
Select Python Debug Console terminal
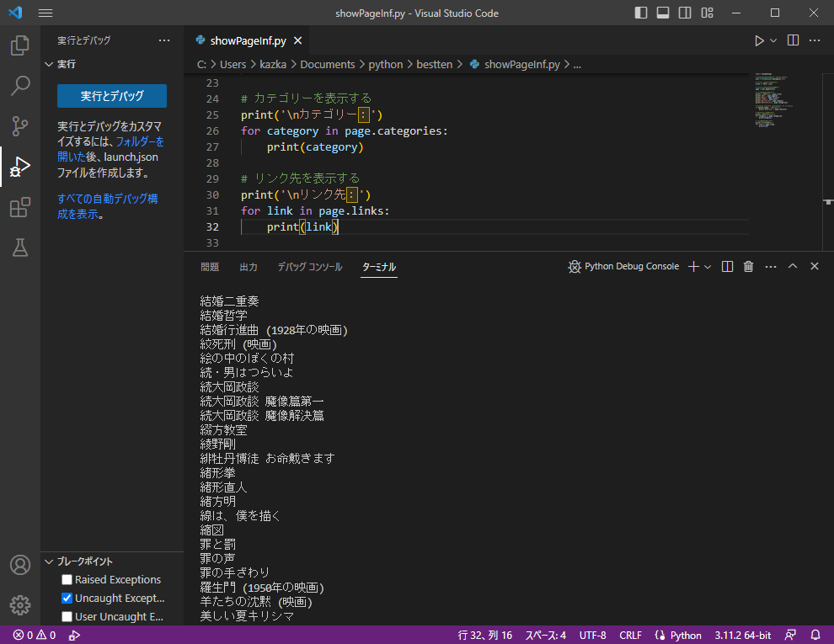point(623,266)
